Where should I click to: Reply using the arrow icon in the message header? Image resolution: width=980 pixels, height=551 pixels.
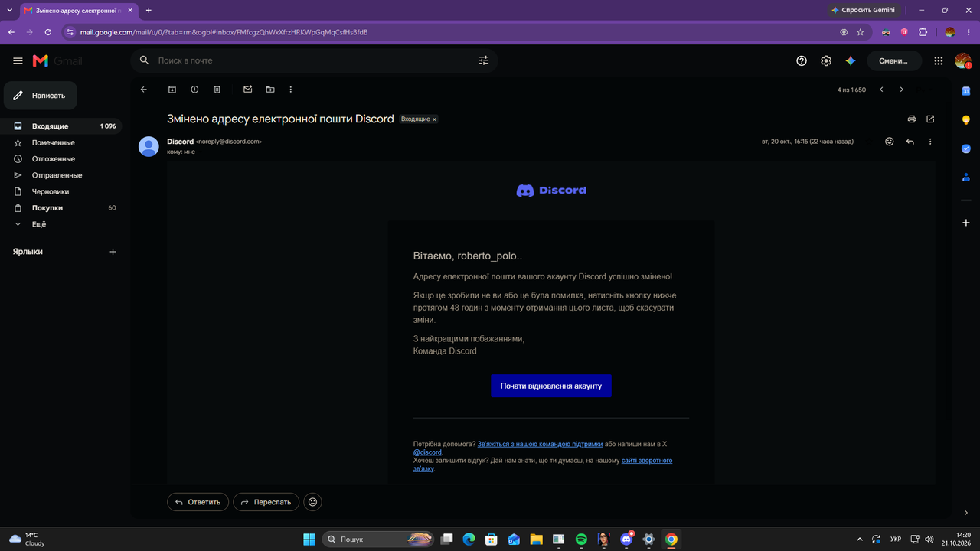click(910, 142)
